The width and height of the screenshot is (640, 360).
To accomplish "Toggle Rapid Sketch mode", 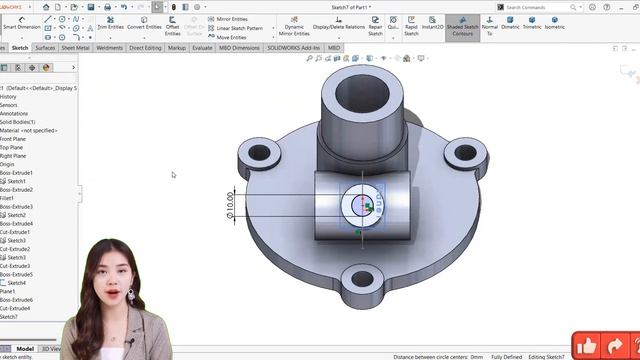I will (x=411, y=26).
